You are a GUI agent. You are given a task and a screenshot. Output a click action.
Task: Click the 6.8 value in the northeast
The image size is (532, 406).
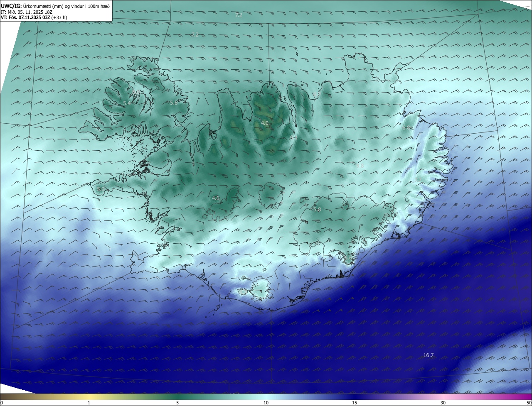[406, 128]
